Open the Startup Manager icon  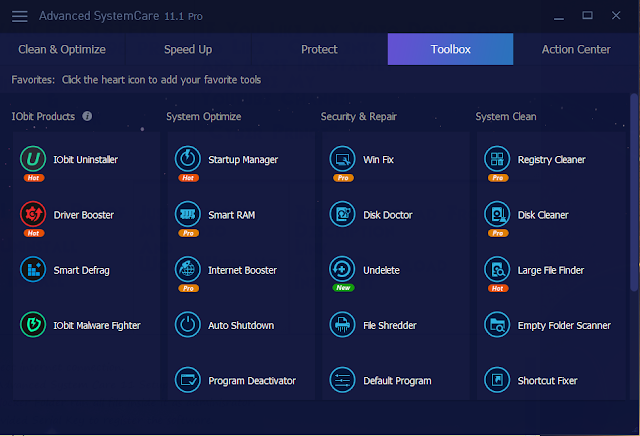188,159
